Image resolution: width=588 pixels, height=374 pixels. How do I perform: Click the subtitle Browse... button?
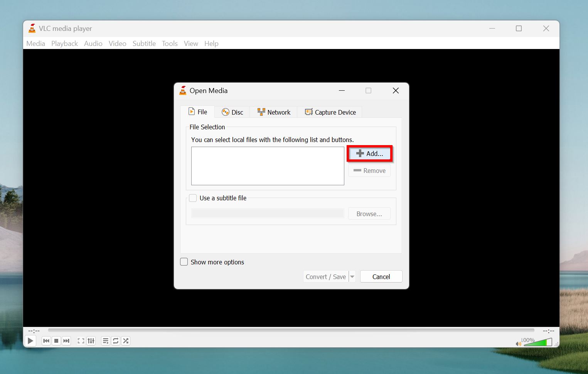point(369,214)
